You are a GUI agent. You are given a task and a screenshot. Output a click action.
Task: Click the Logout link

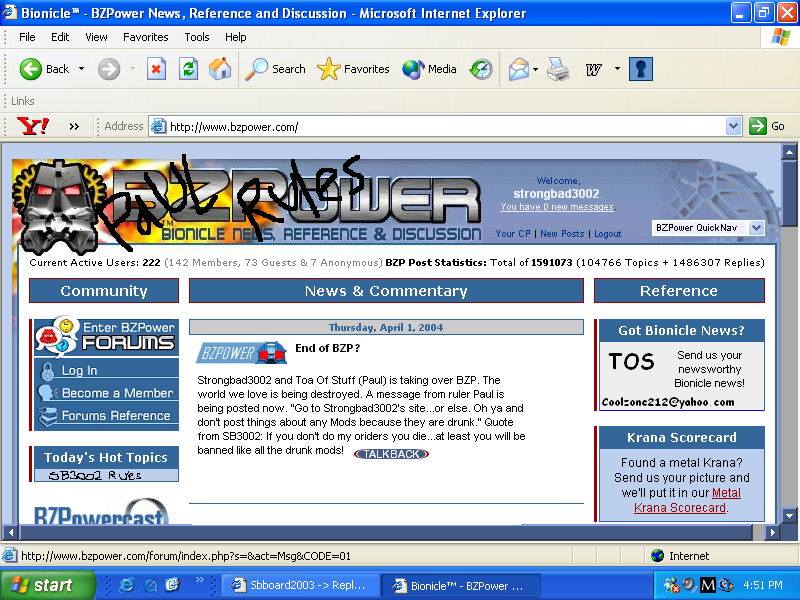(x=607, y=234)
